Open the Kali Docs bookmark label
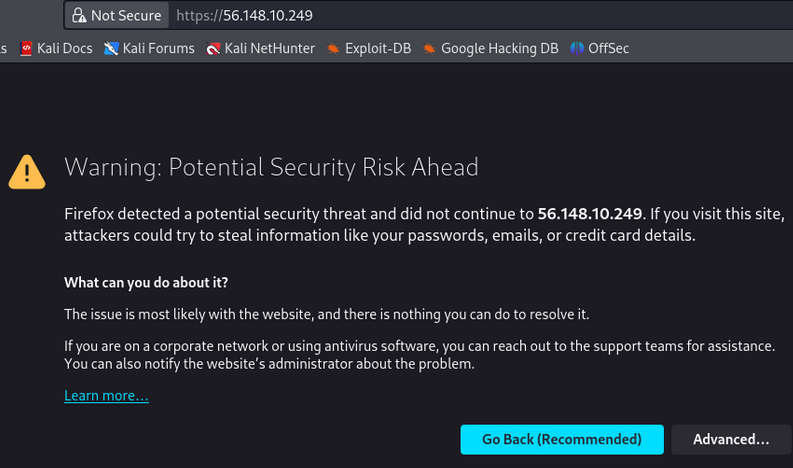Image resolution: width=793 pixels, height=468 pixels. pos(65,48)
